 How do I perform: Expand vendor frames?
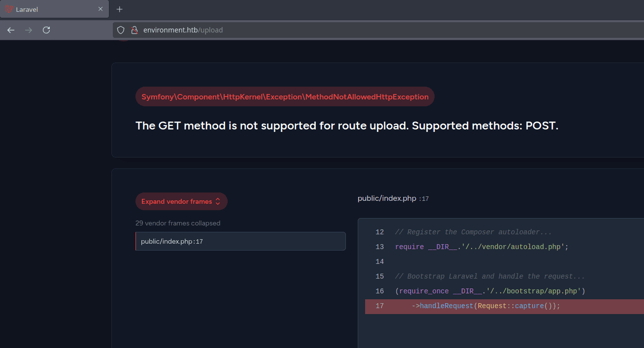pyautogui.click(x=176, y=201)
